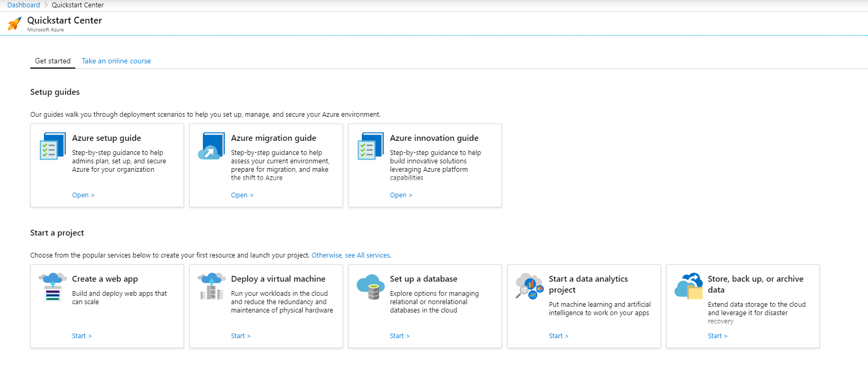Click the Store, back up, archive data icon
Viewport: 868px width, 390px height.
[x=689, y=286]
